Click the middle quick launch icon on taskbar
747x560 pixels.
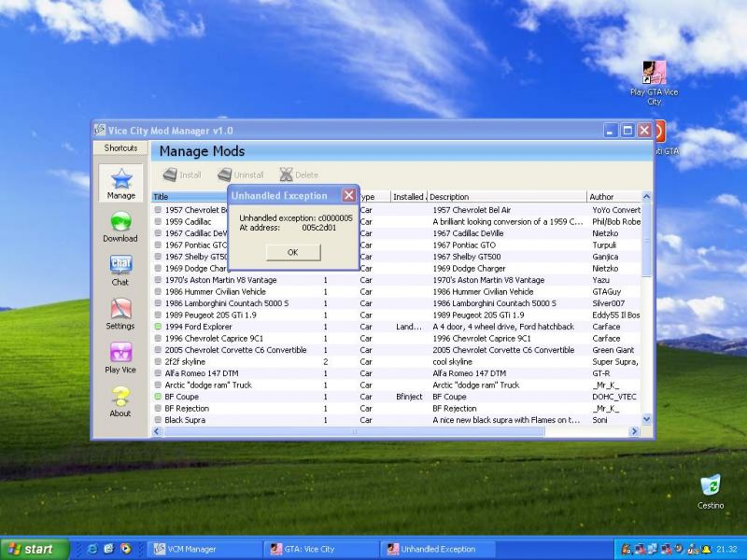109,549
